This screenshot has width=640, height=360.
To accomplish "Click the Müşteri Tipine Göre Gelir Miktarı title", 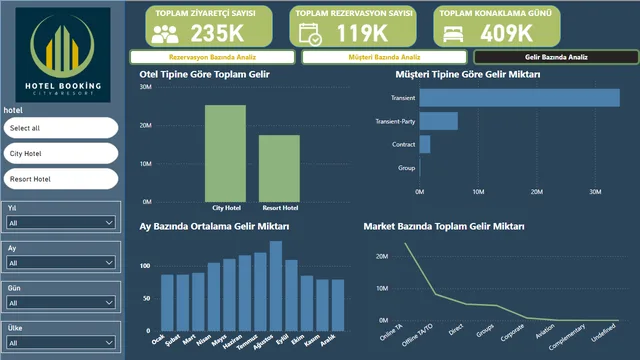I will 468,74.
